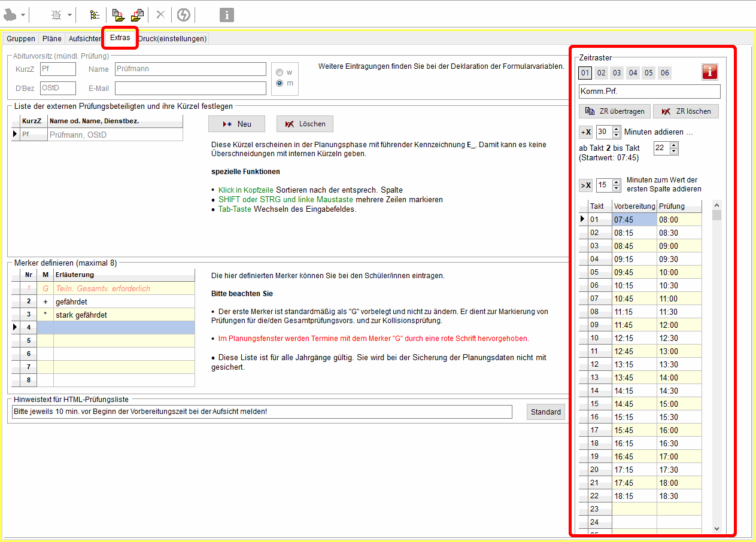Switch to the Aufsichten tab

[85, 39]
